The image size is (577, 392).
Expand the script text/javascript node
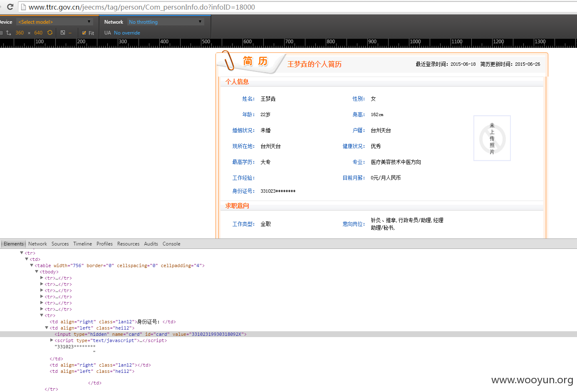(x=52, y=340)
